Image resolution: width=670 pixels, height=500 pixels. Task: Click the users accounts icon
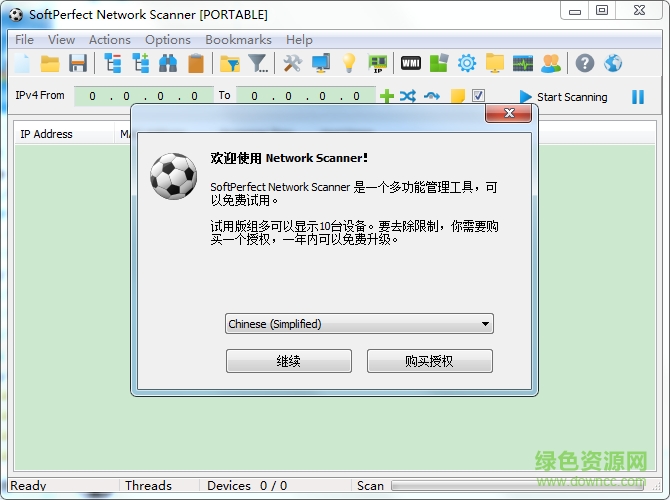pyautogui.click(x=551, y=63)
